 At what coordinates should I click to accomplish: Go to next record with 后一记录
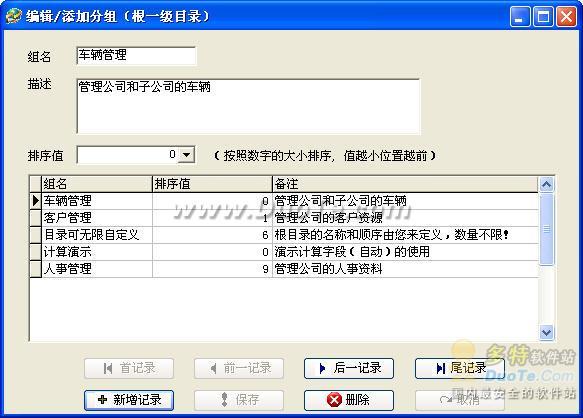click(x=349, y=368)
